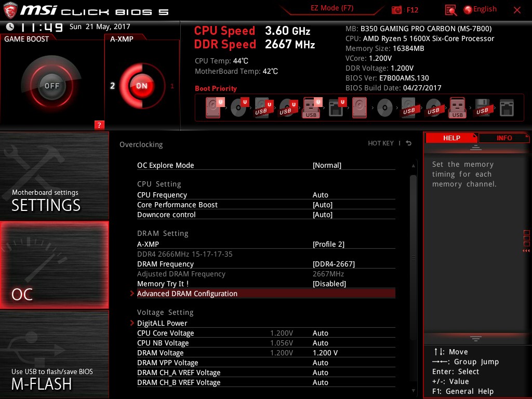Screen dimensions: 532x399
Task: Select UEFI network boot icon
Action: click(x=337, y=108)
